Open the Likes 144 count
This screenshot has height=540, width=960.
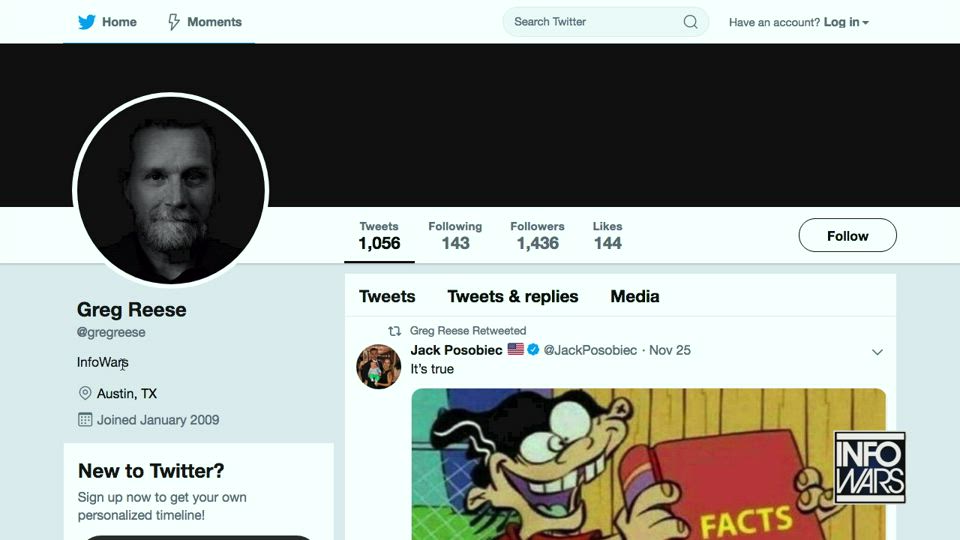tap(607, 236)
